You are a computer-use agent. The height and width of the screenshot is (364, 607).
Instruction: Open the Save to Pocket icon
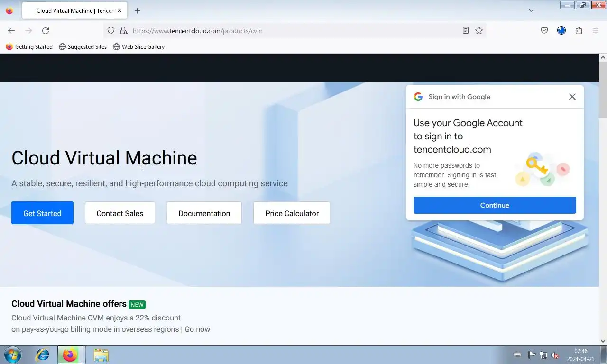[544, 30]
